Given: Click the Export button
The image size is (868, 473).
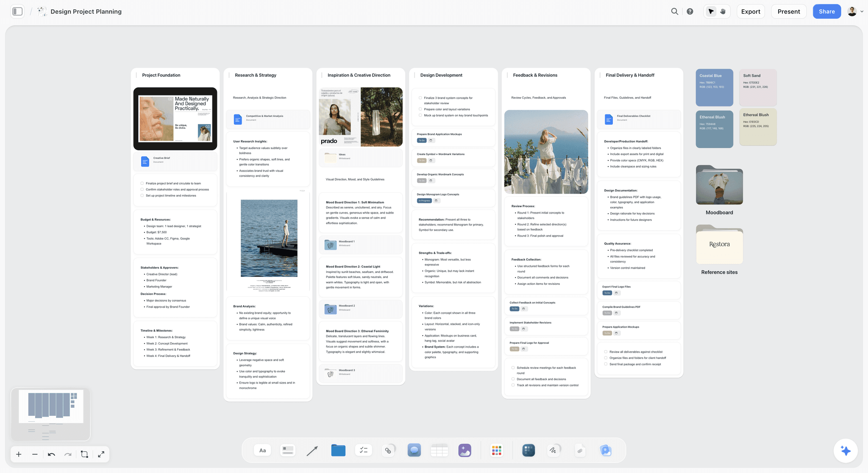Looking at the screenshot, I should click(751, 11).
